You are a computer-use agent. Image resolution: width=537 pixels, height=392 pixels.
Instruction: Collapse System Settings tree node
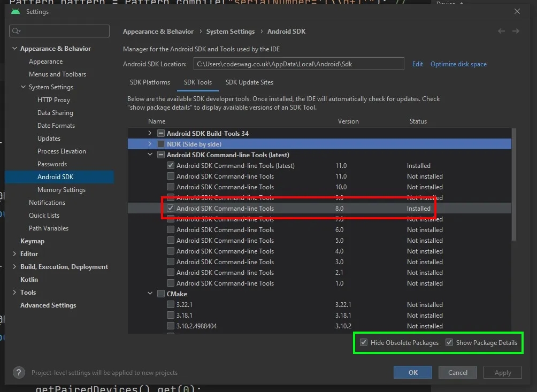click(x=23, y=87)
